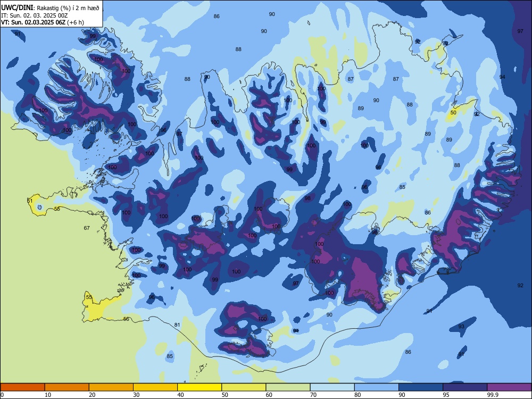Click the light blue 80–90 legend swatch

tap(377, 387)
